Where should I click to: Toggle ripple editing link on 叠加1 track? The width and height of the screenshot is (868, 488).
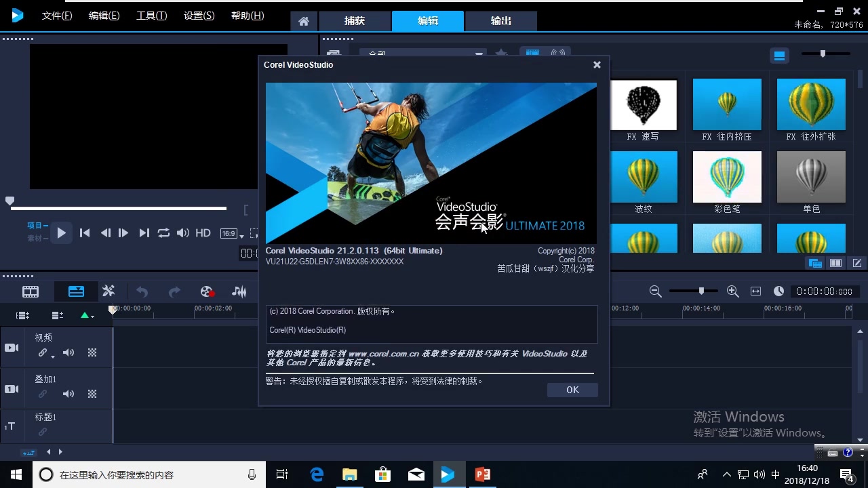[43, 394]
